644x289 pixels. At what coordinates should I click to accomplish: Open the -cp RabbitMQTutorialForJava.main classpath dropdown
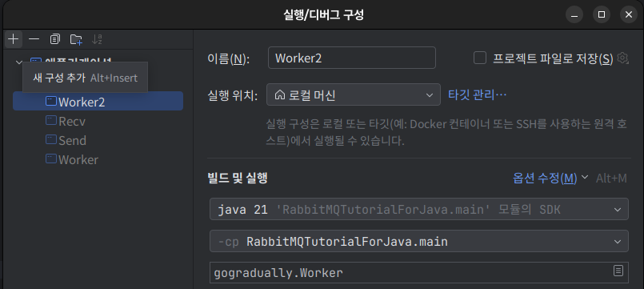click(419, 241)
